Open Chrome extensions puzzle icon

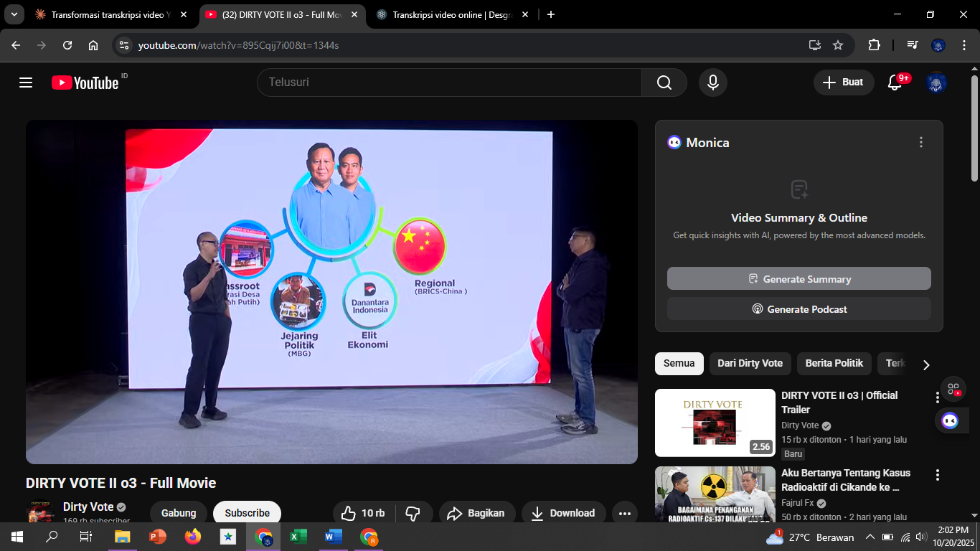pyautogui.click(x=874, y=45)
